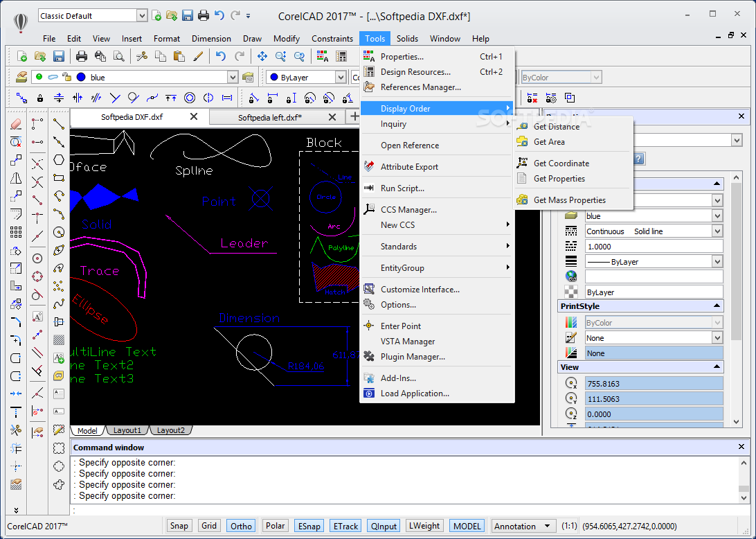756x539 pixels.
Task: Close the Properties palette
Action: 741,116
